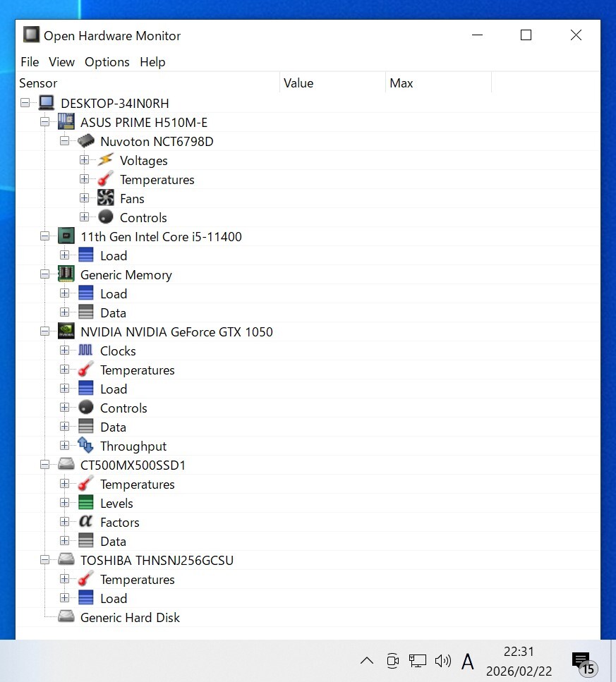This screenshot has width=616, height=682.
Task: Collapse the CT500MX500SSD1 drive node
Action: (x=45, y=465)
